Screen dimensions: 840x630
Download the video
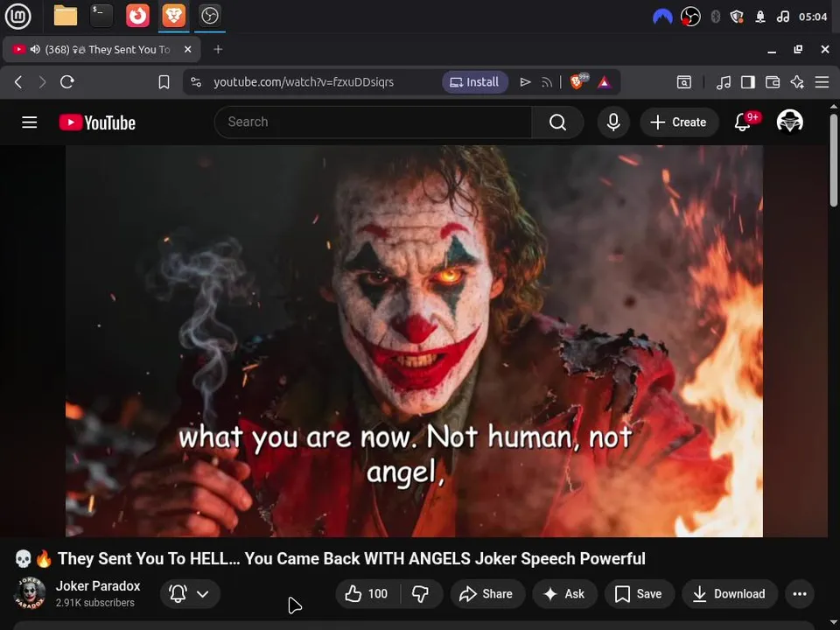(x=730, y=593)
